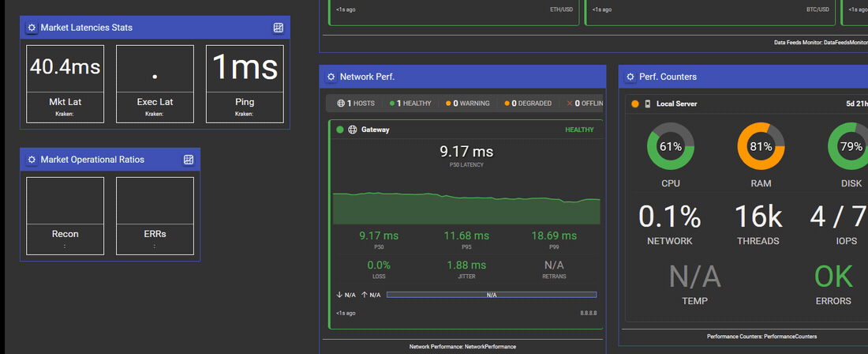This screenshot has width=868, height=354.
Task: Click the Gateway card's '<1s ago' timestamp
Action: [346, 314]
